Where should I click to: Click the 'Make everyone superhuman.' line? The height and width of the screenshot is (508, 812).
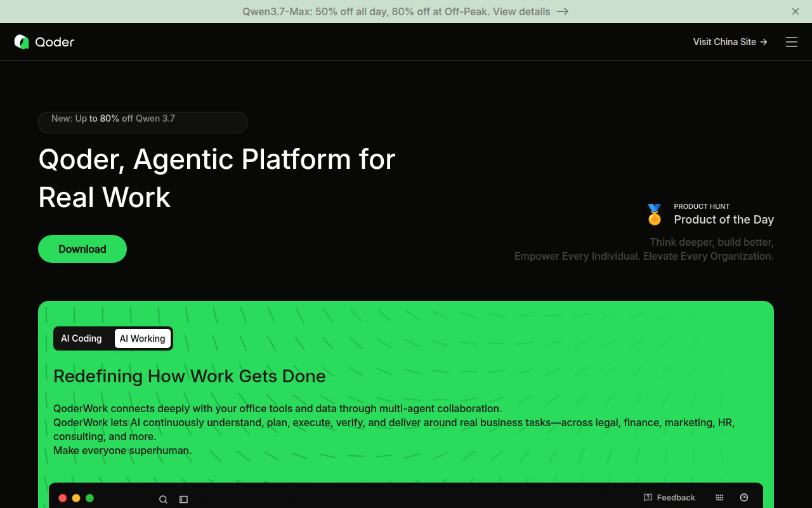coord(122,450)
